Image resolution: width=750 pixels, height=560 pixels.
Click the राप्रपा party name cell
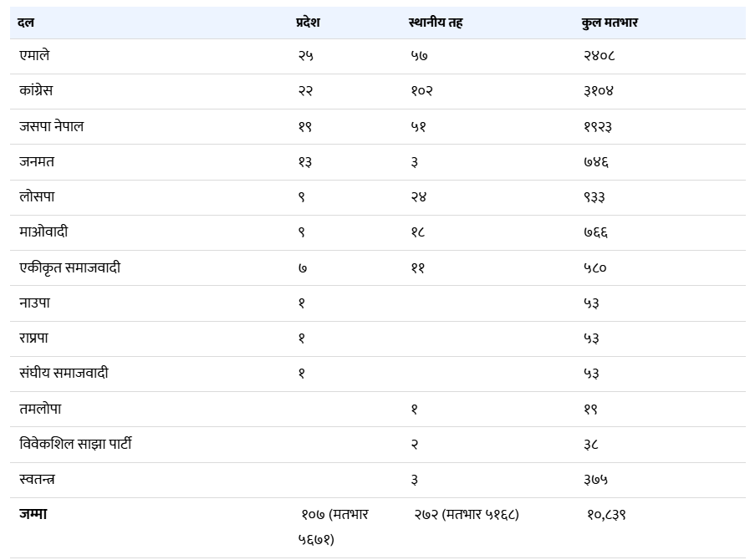tap(34, 339)
